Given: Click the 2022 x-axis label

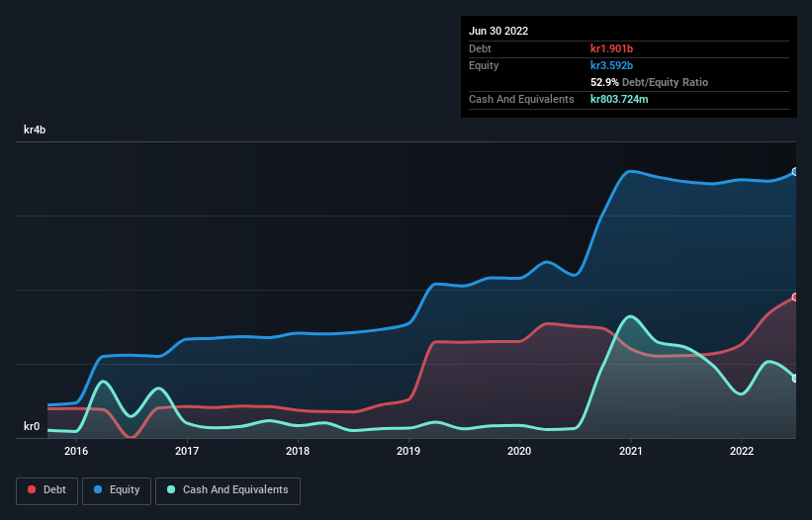Looking at the screenshot, I should click(x=742, y=451).
